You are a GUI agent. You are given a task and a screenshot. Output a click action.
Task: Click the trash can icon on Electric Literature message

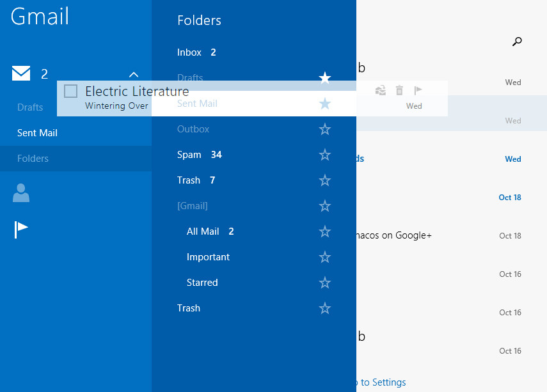(399, 91)
